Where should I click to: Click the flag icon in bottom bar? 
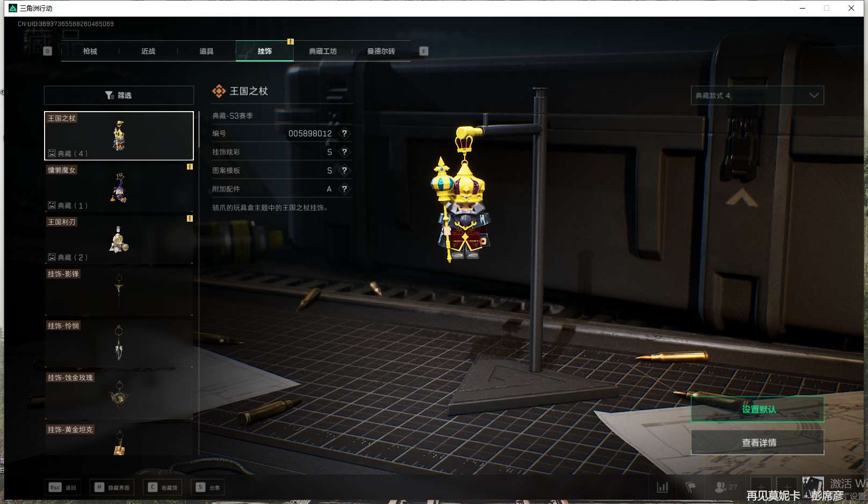(691, 487)
